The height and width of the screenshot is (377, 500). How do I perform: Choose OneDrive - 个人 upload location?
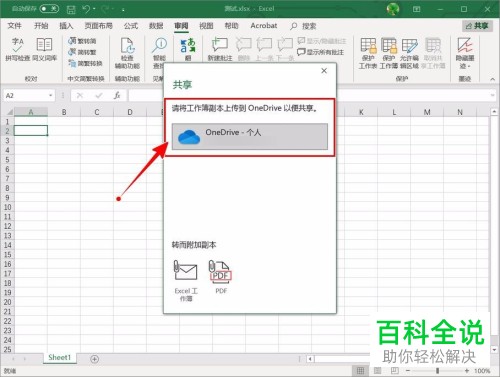250,136
